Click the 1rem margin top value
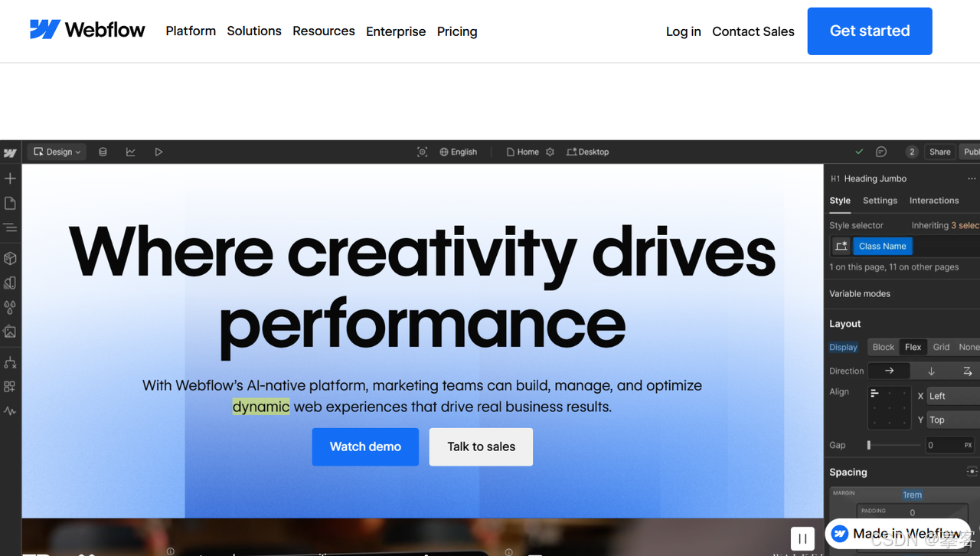This screenshot has width=980, height=556. [x=913, y=495]
